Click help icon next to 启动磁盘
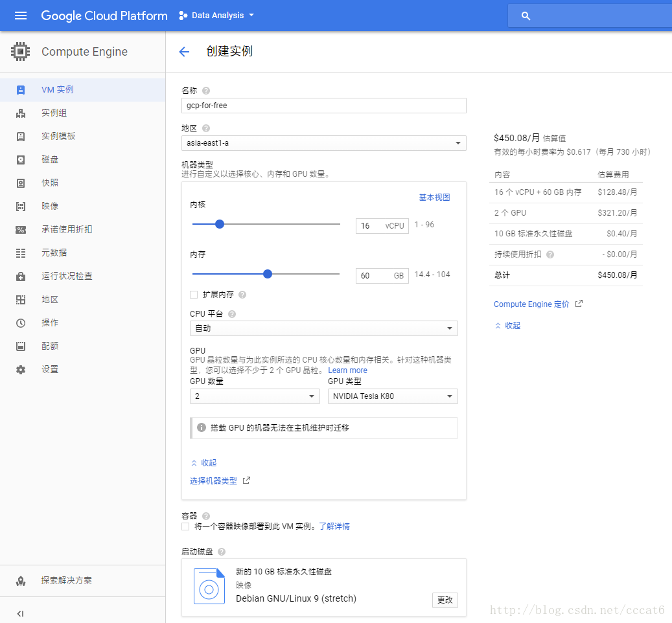The height and width of the screenshot is (623, 672). point(222,552)
